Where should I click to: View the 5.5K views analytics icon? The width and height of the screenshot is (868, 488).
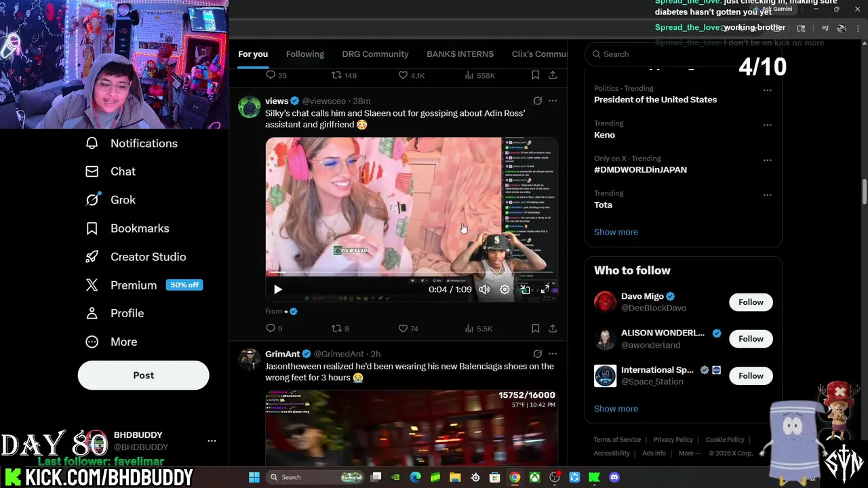point(469,328)
